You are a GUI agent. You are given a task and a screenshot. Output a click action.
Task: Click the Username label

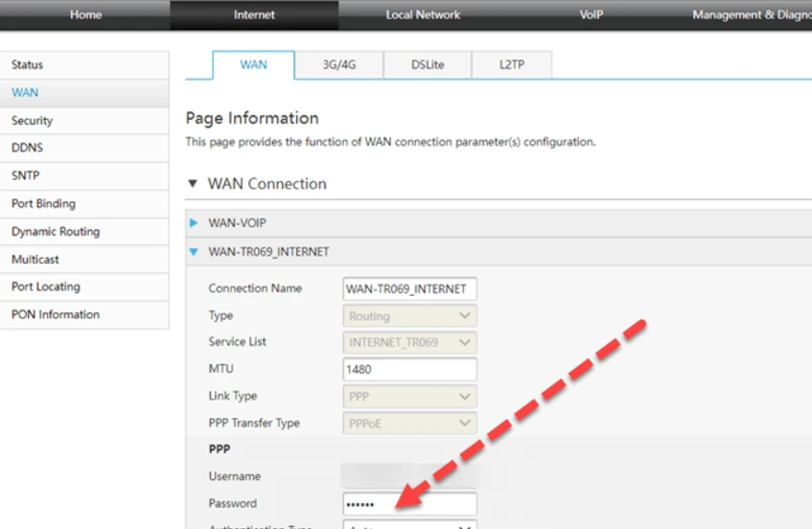235,476
